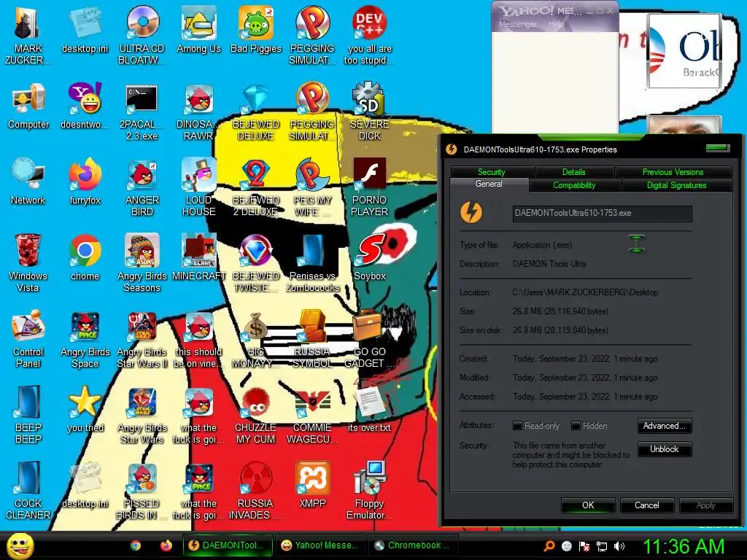Viewport: 747px width, 560px height.
Task: Open the Windows Vista recycle bin icon
Action: [x=28, y=262]
